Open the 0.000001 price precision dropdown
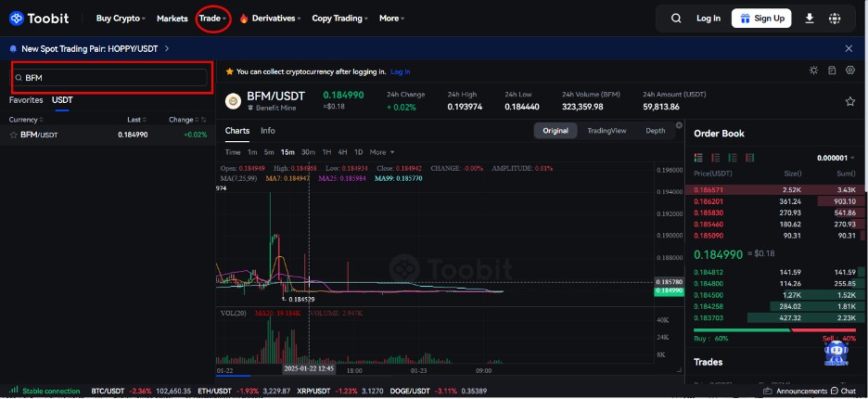 click(837, 158)
